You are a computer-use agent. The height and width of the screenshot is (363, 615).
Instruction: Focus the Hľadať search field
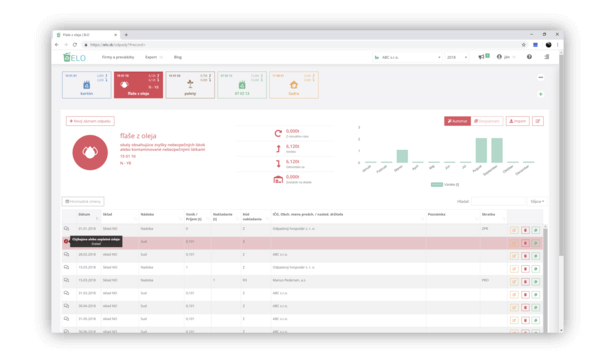498,201
